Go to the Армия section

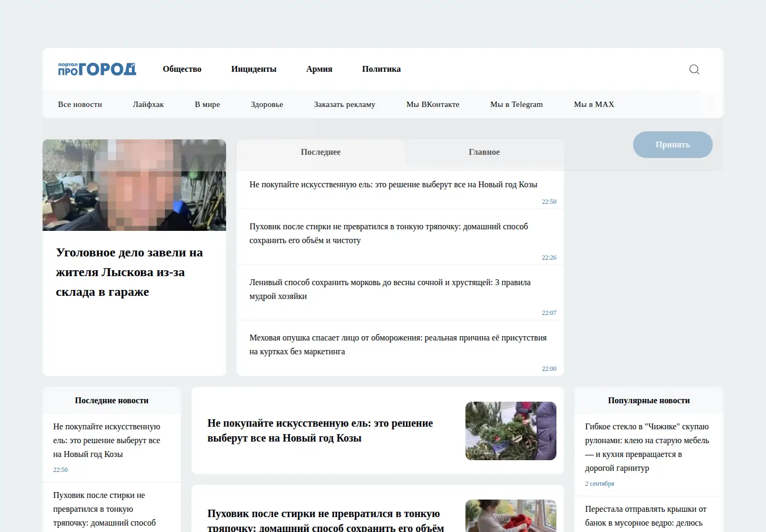coord(319,69)
